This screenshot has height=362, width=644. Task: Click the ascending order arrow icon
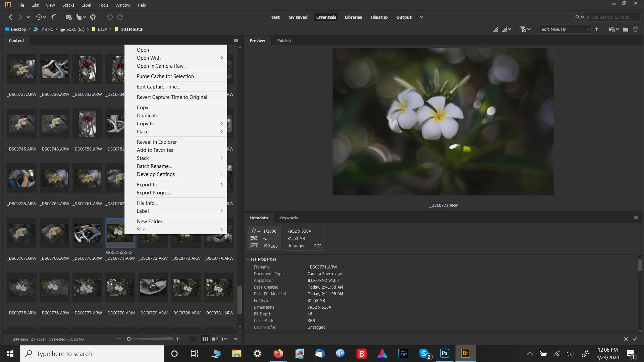click(x=597, y=29)
